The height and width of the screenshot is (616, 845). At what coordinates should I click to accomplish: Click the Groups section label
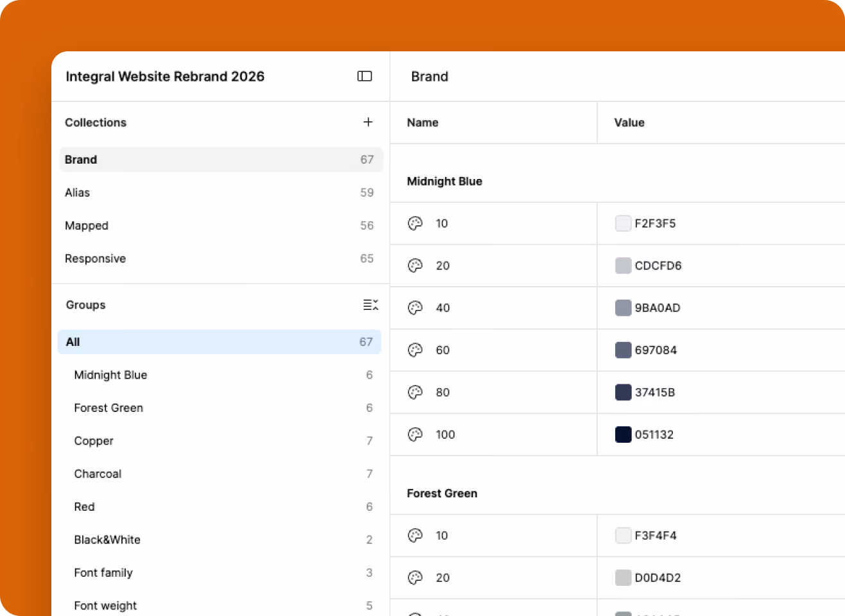point(85,305)
